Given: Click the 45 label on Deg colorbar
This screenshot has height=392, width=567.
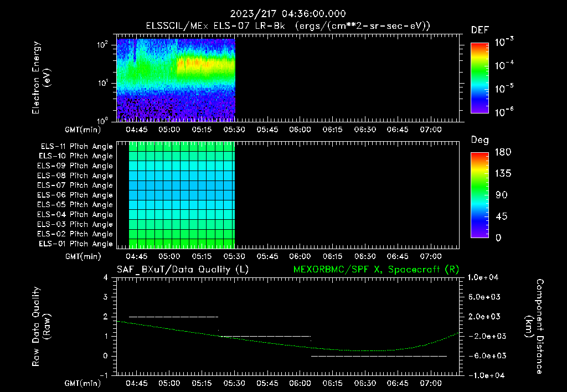Looking at the screenshot, I should pyautogui.click(x=502, y=216).
